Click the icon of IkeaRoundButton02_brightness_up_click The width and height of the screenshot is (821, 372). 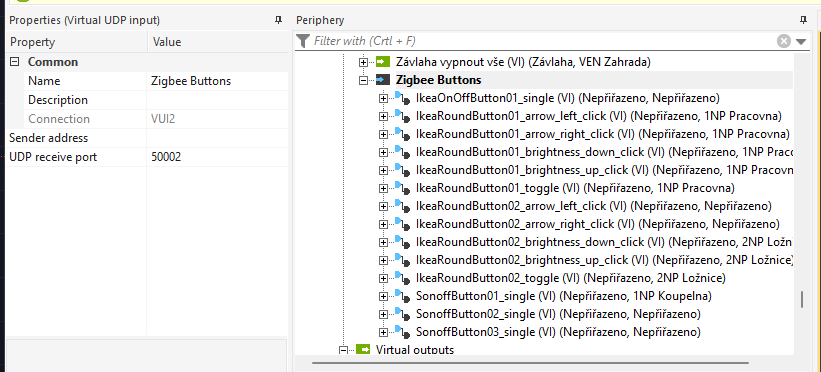coord(402,260)
